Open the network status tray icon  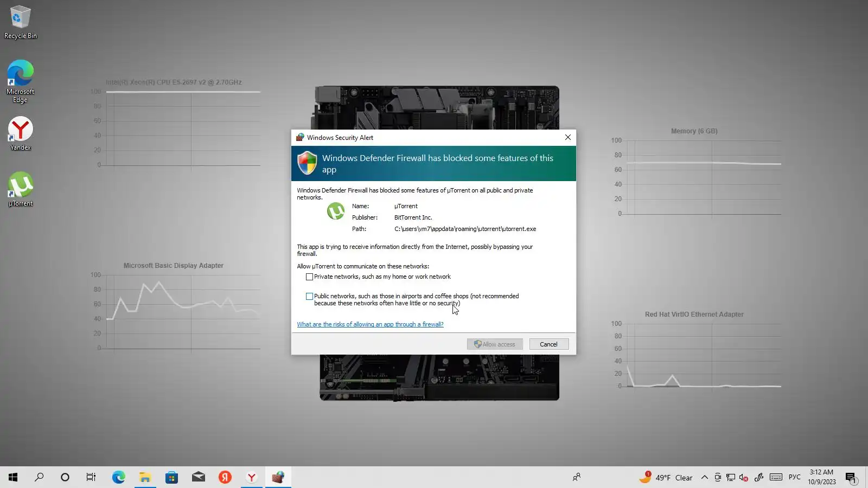pyautogui.click(x=731, y=477)
